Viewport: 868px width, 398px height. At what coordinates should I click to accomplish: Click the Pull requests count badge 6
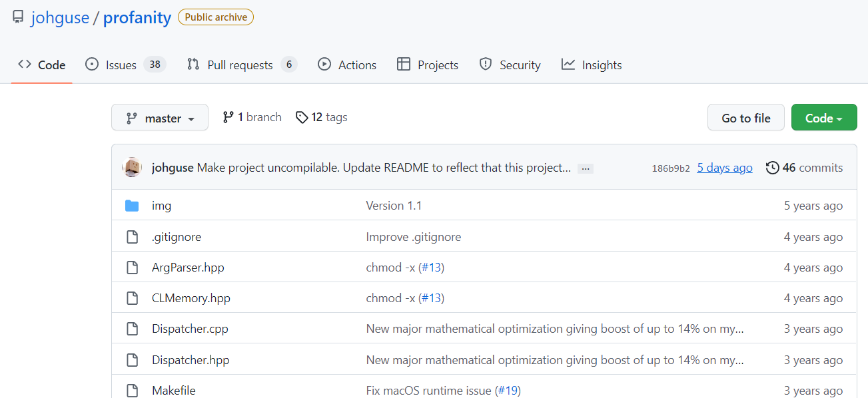coord(288,65)
